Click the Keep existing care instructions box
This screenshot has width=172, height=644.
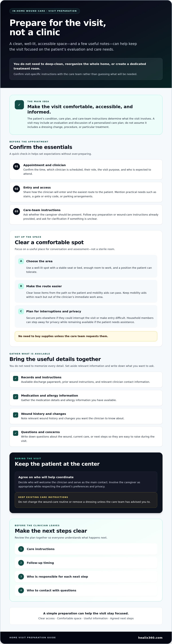pos(86,500)
